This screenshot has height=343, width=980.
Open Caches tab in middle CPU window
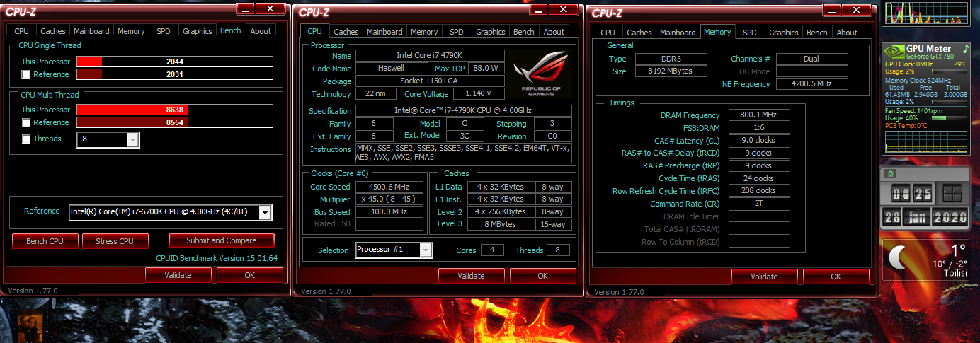(x=346, y=32)
